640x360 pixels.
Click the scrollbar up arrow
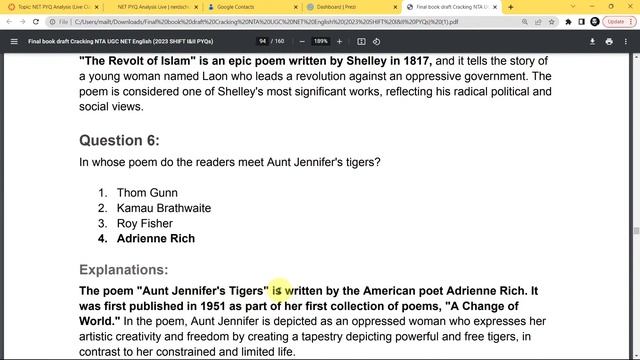coord(636,58)
